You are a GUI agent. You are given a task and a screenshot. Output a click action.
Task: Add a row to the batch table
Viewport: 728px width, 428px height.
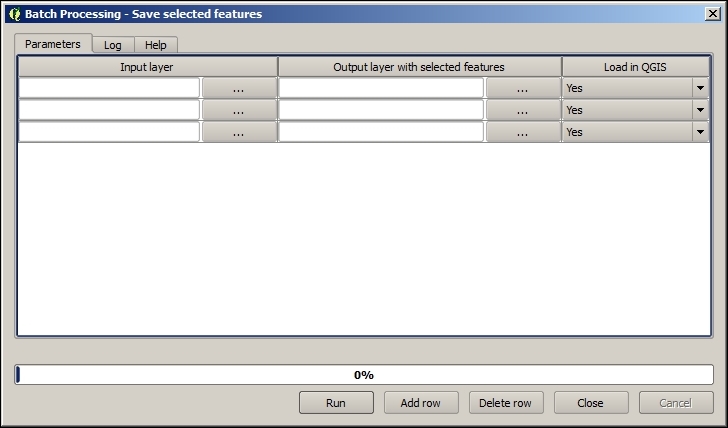point(421,402)
